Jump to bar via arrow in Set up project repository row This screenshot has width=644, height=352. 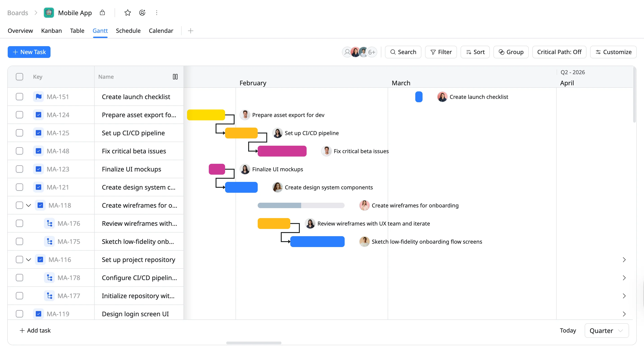click(624, 259)
